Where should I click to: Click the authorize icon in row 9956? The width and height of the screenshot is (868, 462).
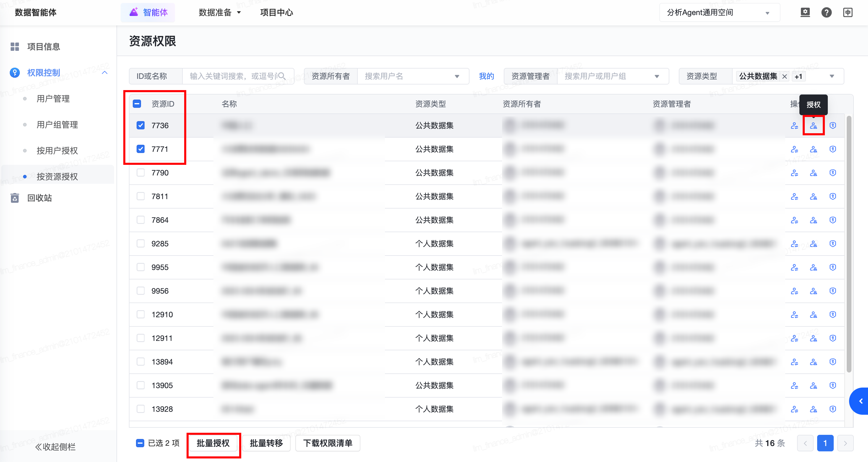click(x=813, y=291)
